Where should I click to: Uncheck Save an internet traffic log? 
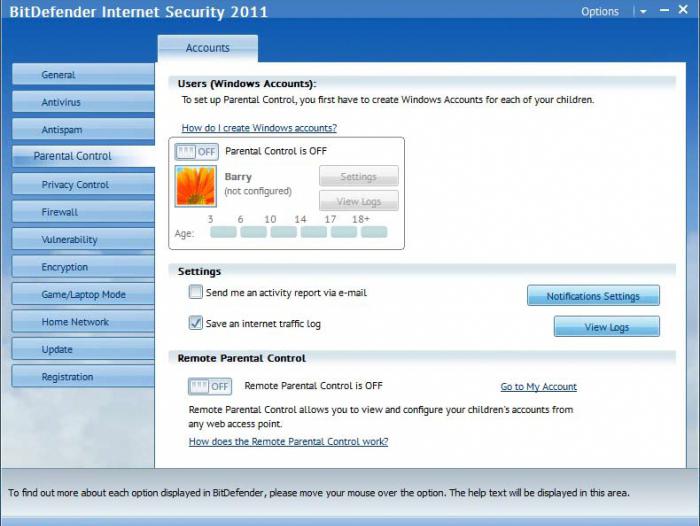click(196, 323)
